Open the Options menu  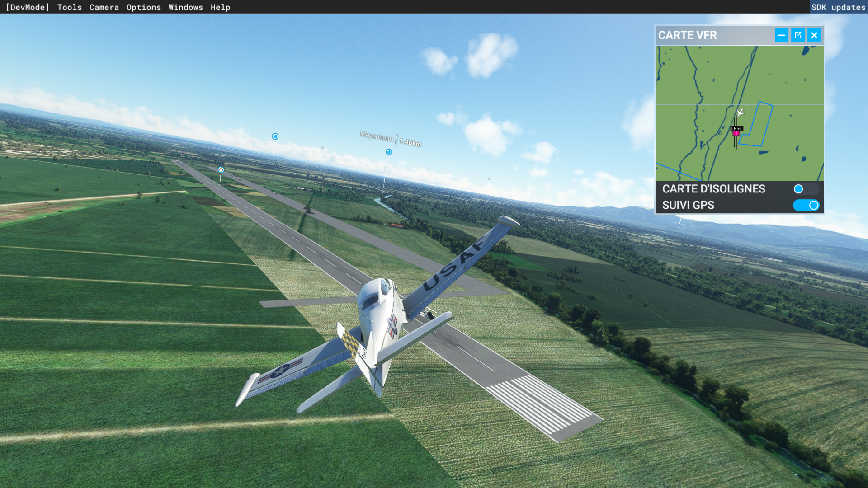[143, 7]
